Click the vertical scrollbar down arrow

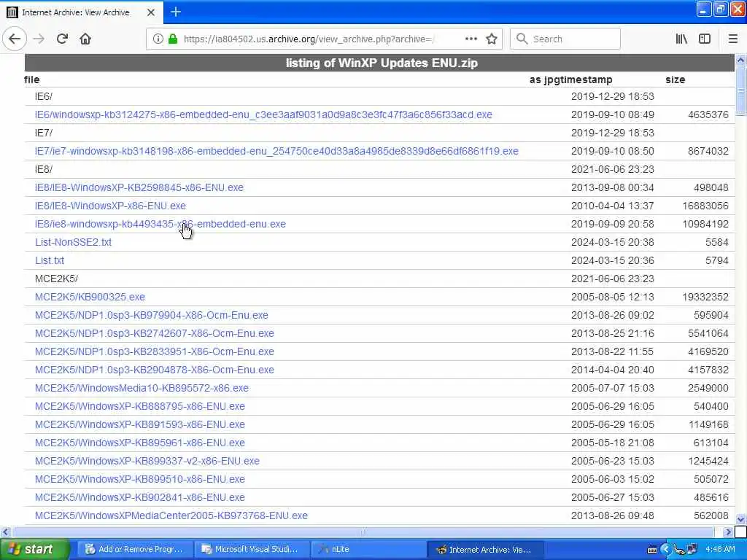(x=741, y=519)
